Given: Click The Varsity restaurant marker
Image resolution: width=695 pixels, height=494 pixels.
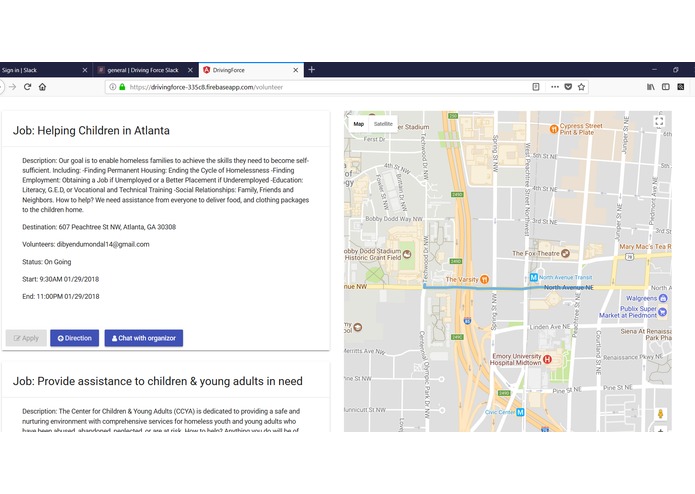Looking at the screenshot, I should (484, 279).
